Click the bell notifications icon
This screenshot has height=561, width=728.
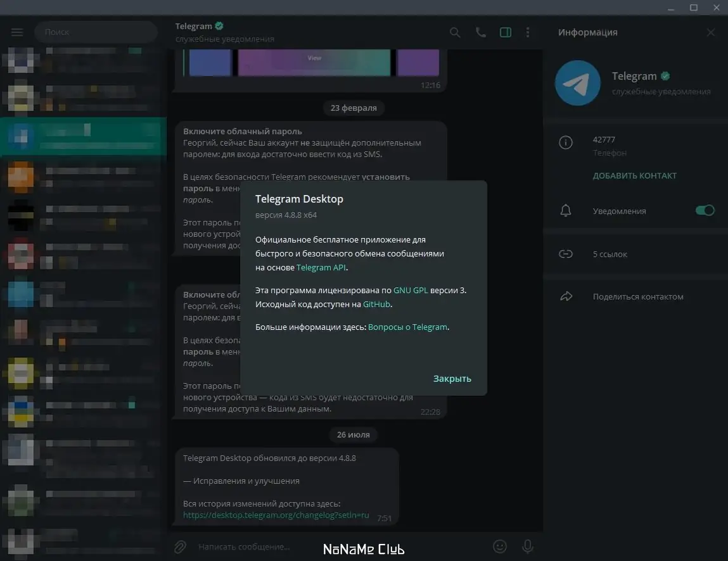[566, 211]
